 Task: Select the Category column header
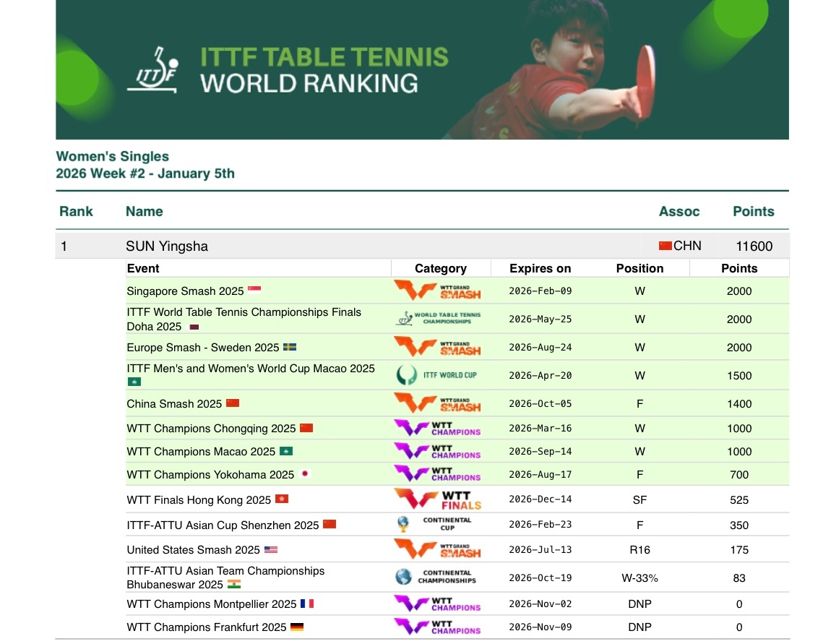440,268
